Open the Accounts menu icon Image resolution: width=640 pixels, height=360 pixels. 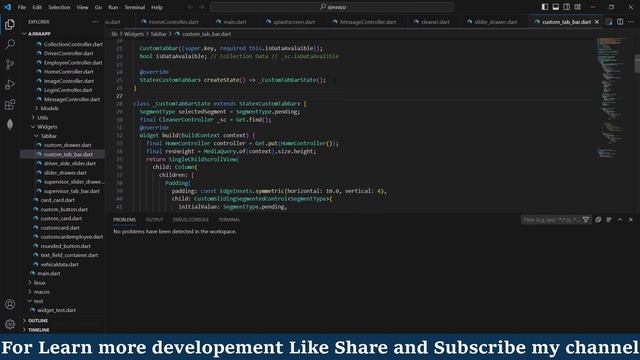point(10,304)
